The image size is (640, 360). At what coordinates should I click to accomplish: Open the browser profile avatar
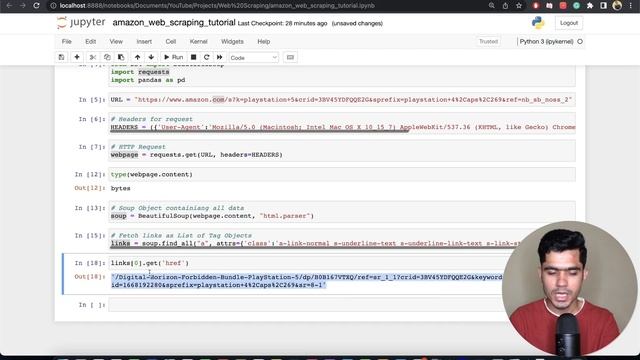(617, 6)
